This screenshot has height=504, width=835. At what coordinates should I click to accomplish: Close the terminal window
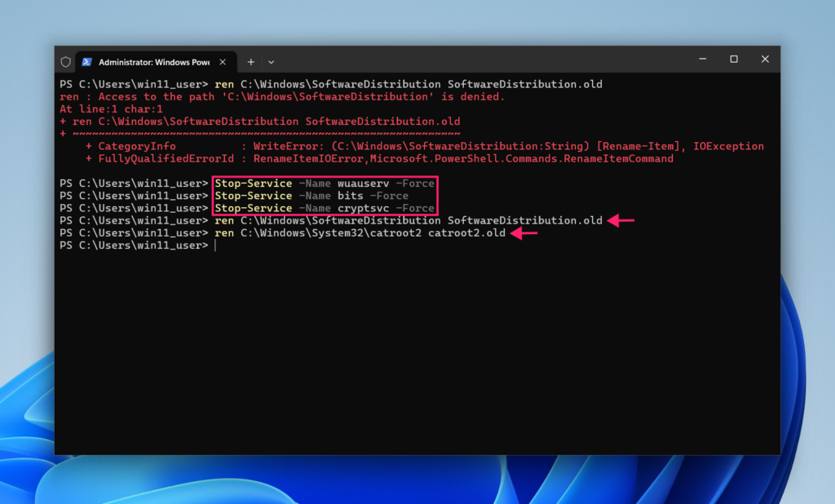click(765, 60)
